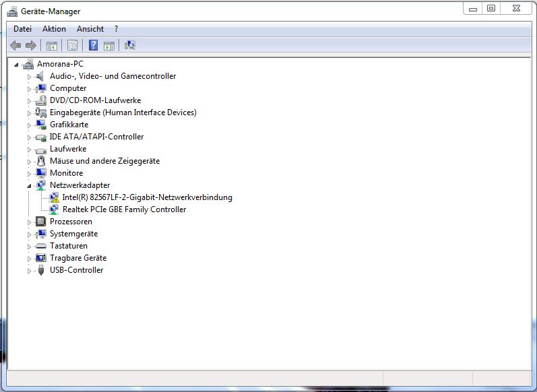
Task: Click the Eingabegeräte category icon
Action: click(41, 112)
